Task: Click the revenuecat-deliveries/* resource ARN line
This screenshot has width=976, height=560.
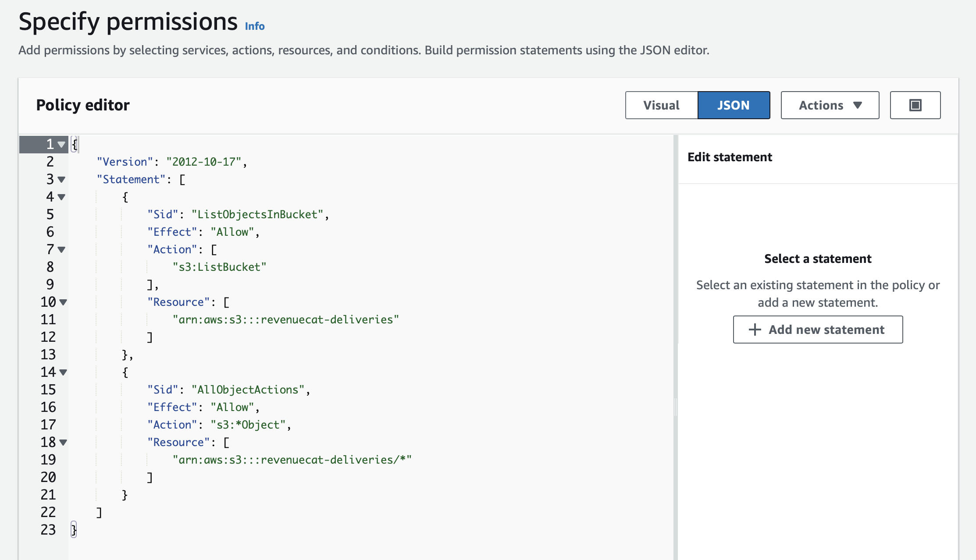Action: tap(292, 460)
